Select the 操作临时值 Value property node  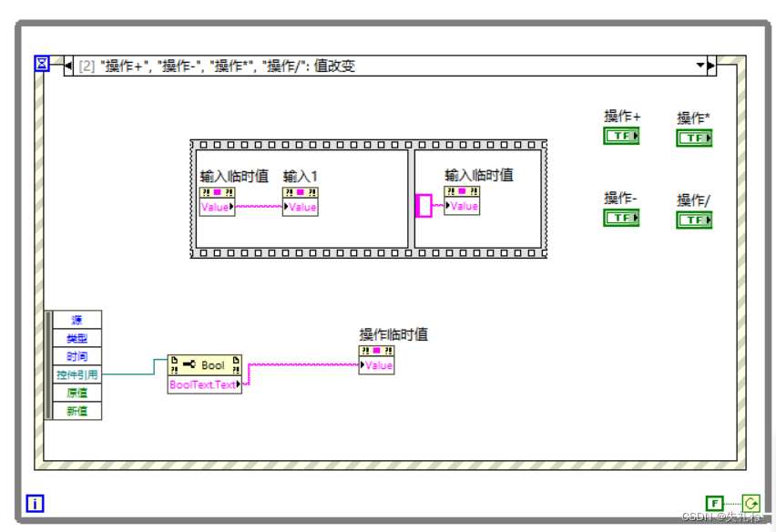(x=376, y=362)
